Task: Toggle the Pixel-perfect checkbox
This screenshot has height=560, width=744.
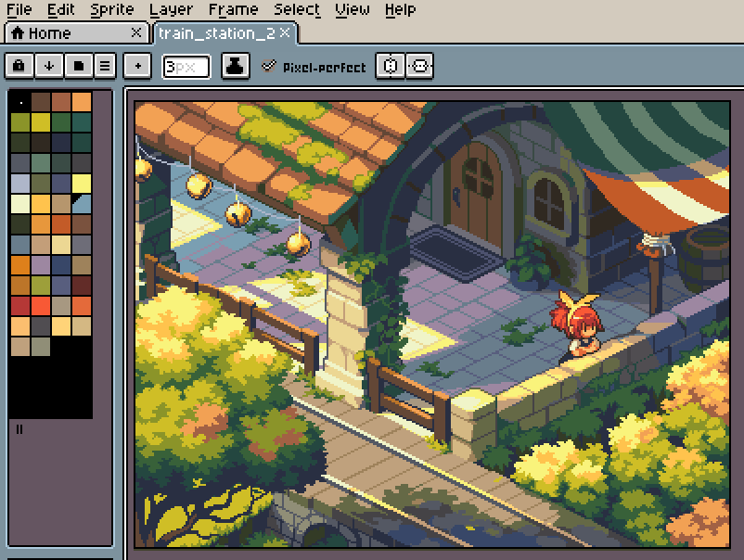Action: click(x=268, y=66)
